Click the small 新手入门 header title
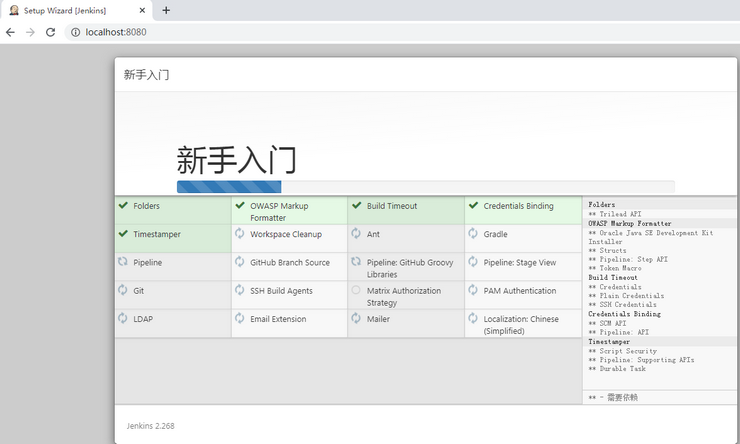The image size is (740, 444). pyautogui.click(x=146, y=75)
